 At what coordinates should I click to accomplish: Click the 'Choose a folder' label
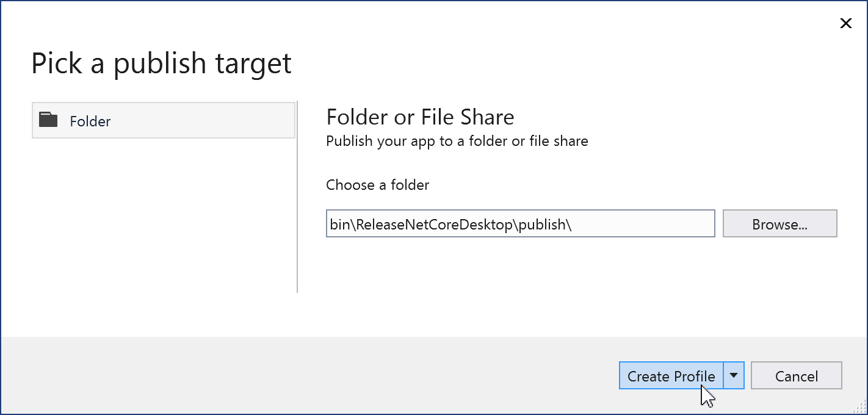(377, 185)
